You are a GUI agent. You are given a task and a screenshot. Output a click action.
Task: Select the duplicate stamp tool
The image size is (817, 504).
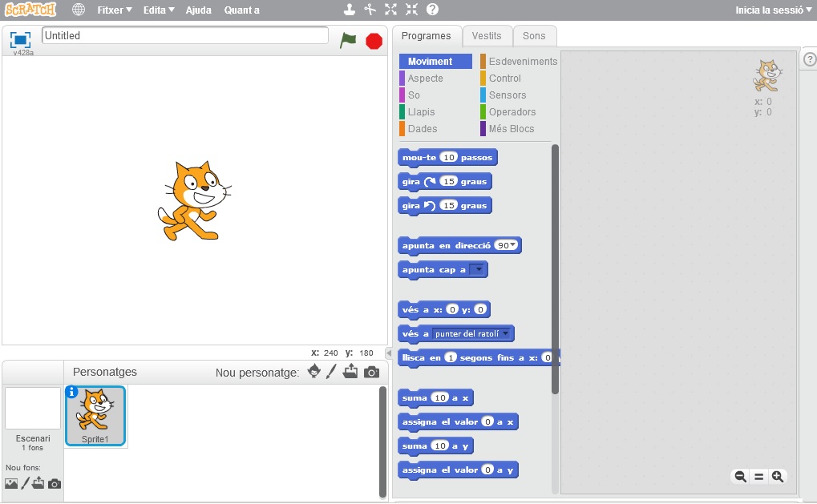[349, 10]
